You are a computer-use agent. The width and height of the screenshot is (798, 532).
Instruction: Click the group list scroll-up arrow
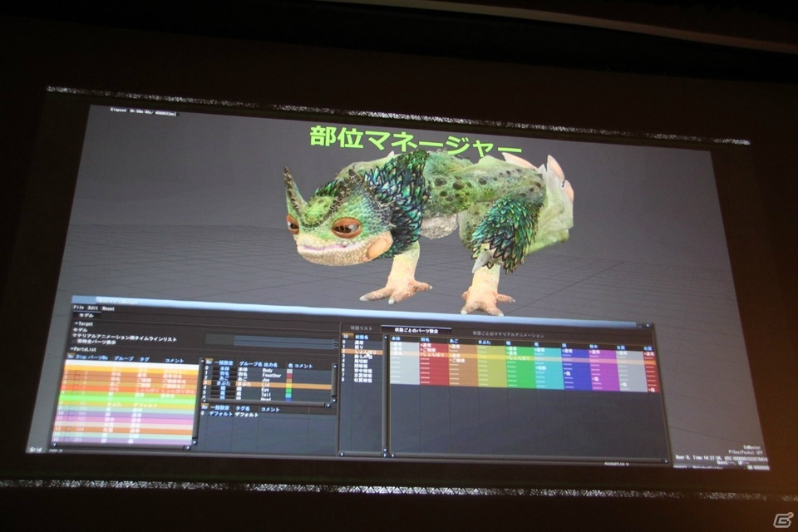point(335,367)
